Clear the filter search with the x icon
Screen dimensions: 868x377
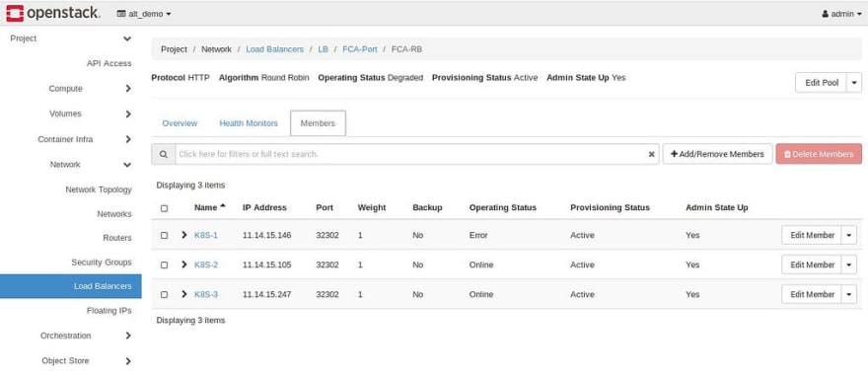click(x=652, y=155)
